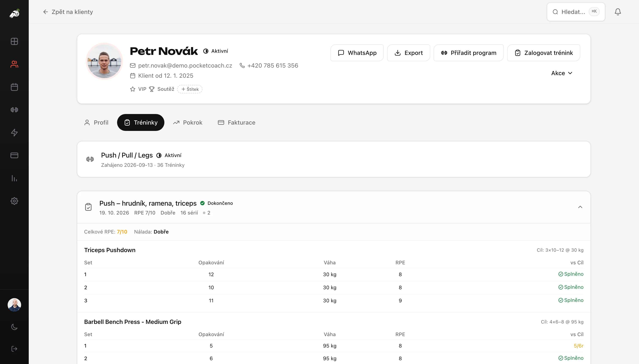
Task: Go back via Zpět na klienty
Action: pos(68,12)
